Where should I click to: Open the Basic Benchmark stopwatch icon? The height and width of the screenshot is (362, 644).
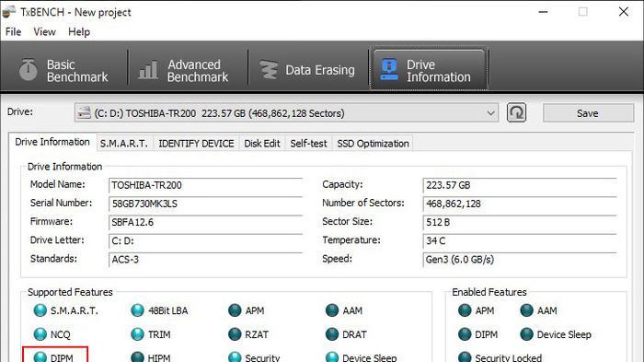click(28, 69)
